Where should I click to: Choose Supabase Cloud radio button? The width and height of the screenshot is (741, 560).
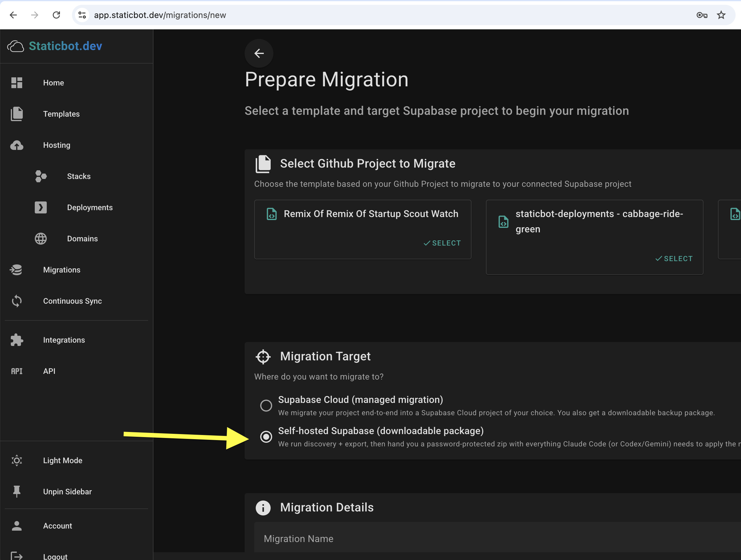[x=266, y=406]
